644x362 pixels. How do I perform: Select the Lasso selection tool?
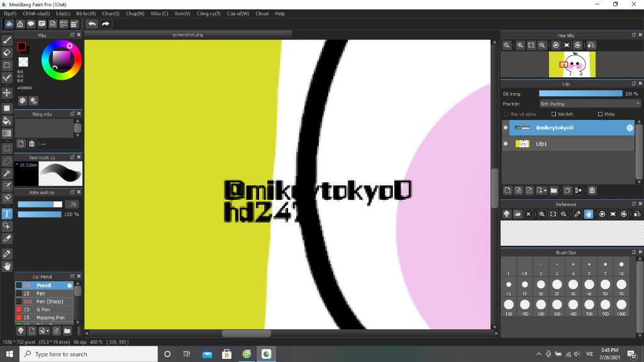(x=7, y=161)
